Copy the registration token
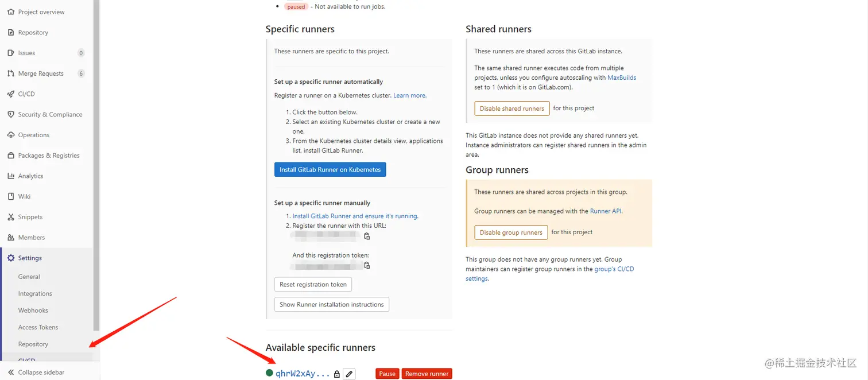 [x=367, y=265]
